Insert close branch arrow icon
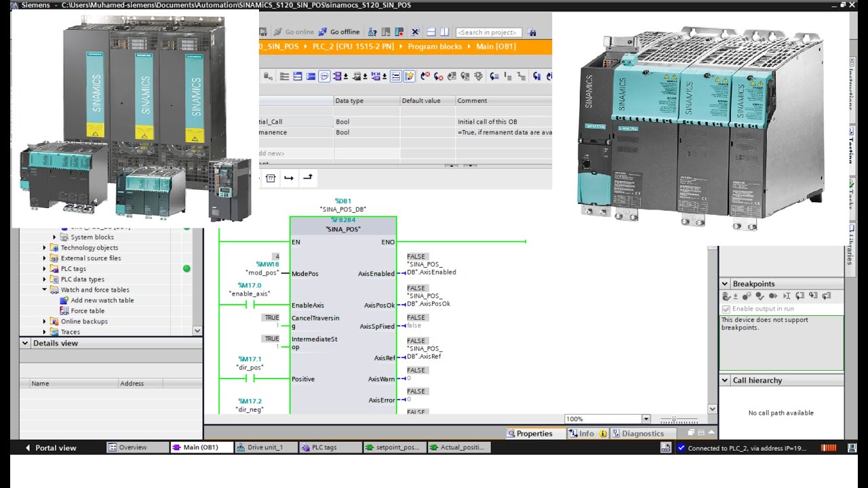The image size is (868, 488). pyautogui.click(x=308, y=178)
